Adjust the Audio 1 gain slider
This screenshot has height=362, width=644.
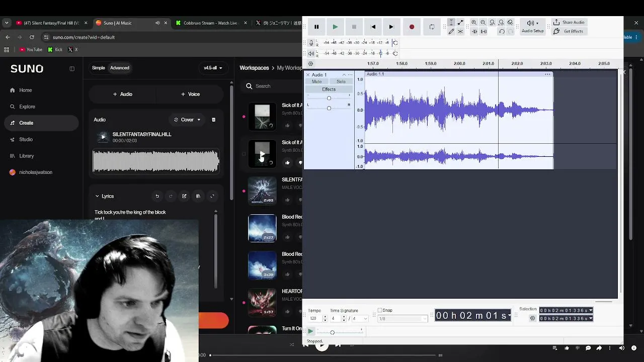pos(329,98)
